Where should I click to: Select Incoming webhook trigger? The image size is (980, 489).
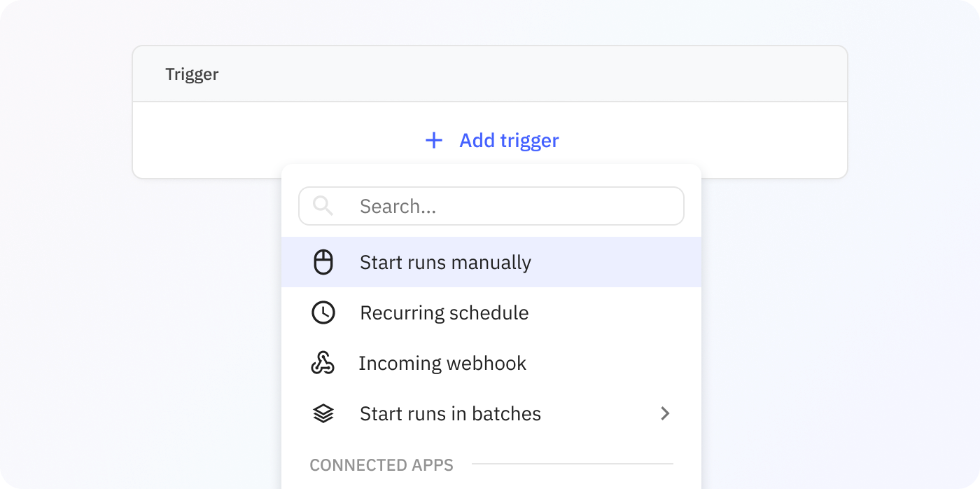[x=491, y=363]
